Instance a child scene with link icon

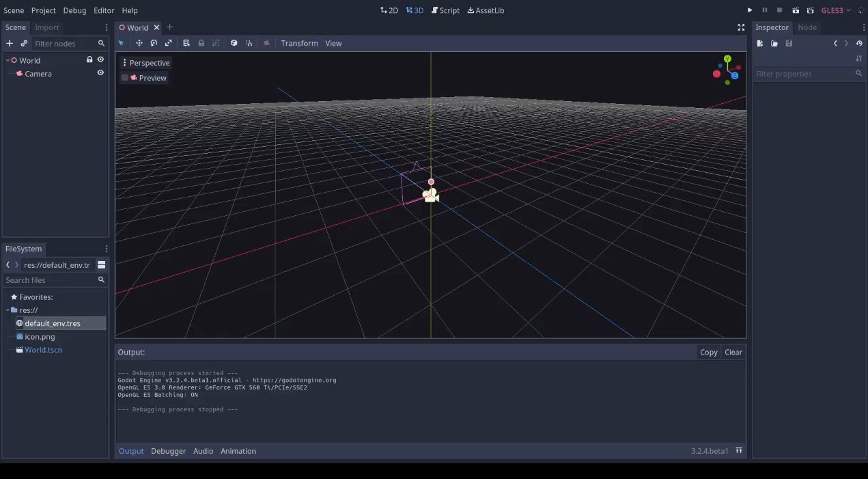point(24,43)
